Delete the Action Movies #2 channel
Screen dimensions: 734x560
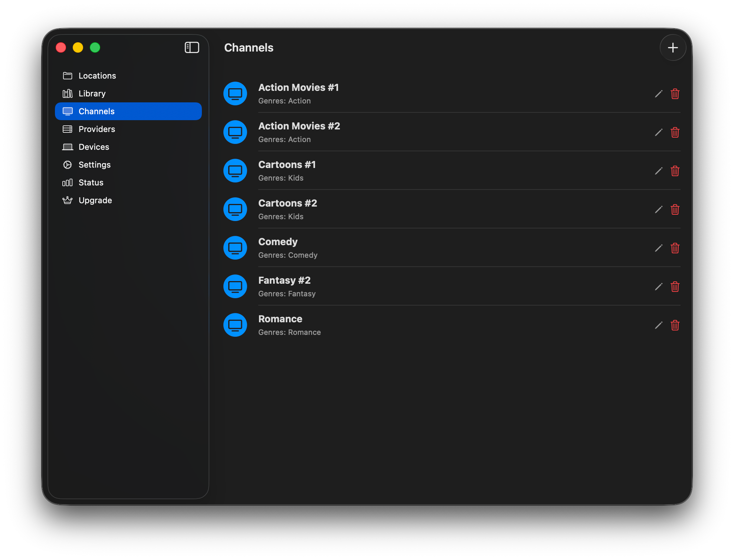coord(675,132)
